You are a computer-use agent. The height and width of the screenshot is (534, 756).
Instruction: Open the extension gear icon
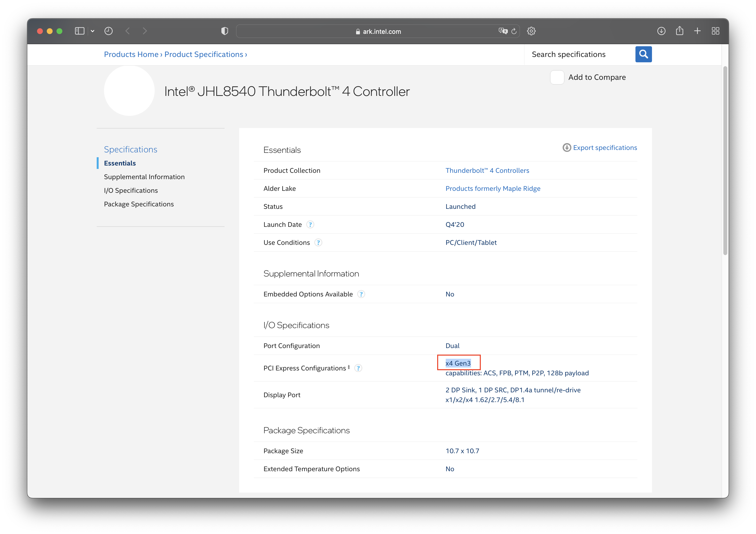coord(531,31)
